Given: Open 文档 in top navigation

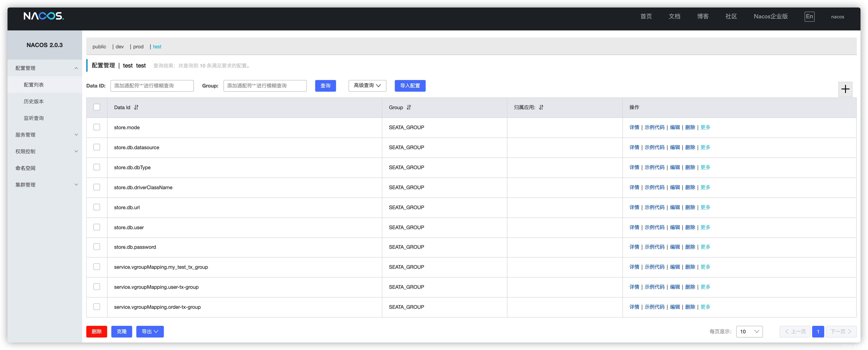Looking at the screenshot, I should [674, 16].
